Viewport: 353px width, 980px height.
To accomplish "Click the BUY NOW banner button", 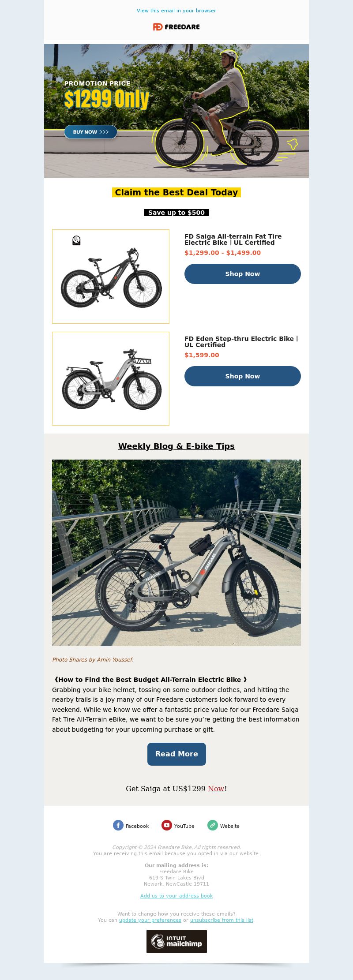I will point(90,132).
